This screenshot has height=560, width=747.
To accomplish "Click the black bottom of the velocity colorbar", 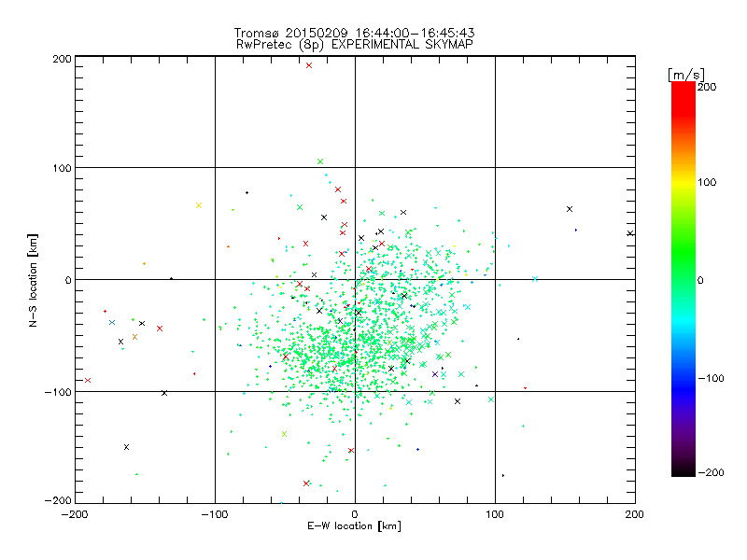I will click(684, 470).
